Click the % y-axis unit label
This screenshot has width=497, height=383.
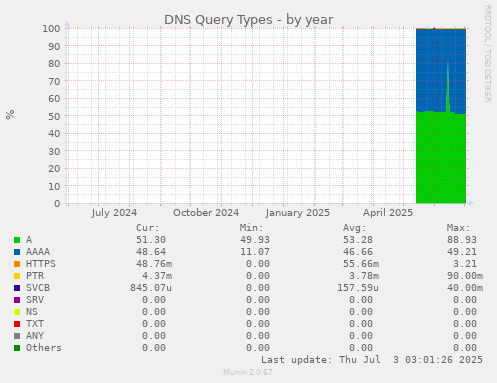coord(10,114)
